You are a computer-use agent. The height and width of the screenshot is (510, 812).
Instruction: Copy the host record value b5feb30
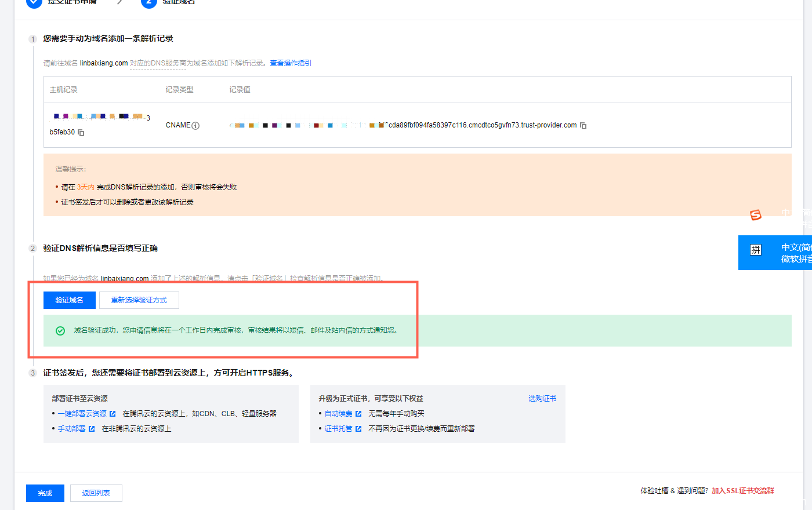click(x=81, y=133)
